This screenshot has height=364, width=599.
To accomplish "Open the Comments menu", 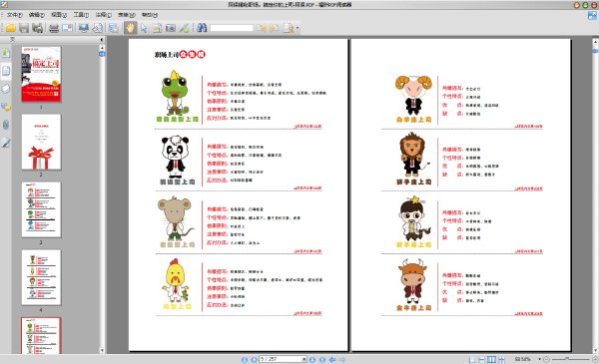I will pos(103,15).
